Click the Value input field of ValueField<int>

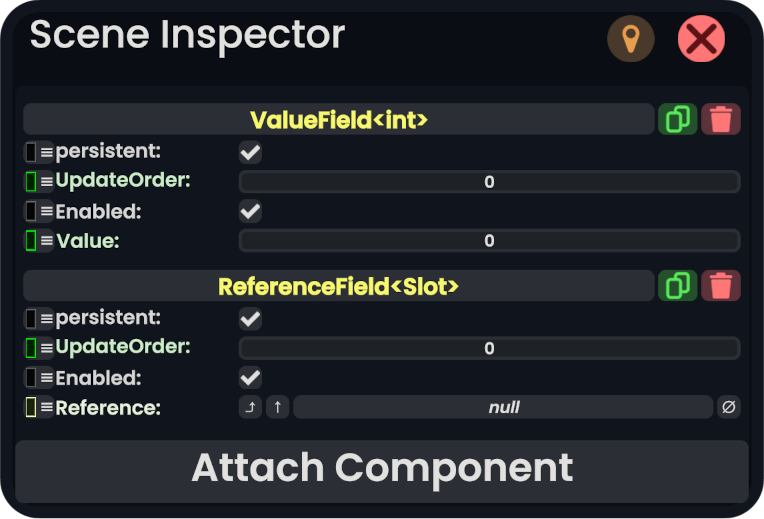[x=489, y=241]
